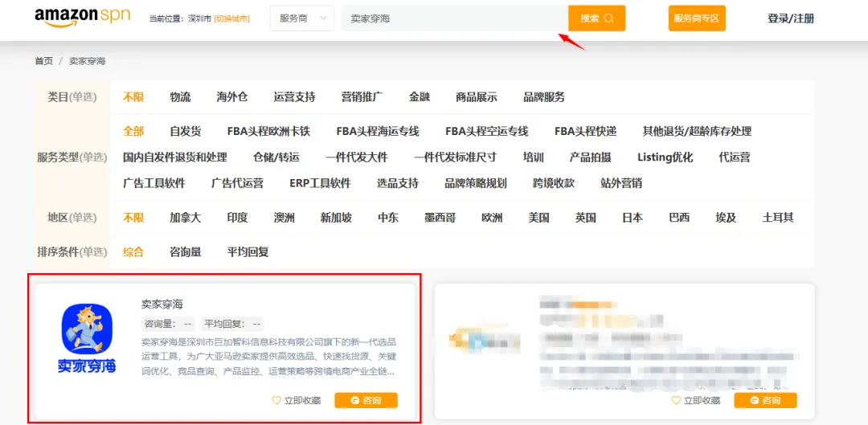Viewport: 868px width, 425px height.
Task: Select 不限 under 地区
Action: click(x=133, y=218)
